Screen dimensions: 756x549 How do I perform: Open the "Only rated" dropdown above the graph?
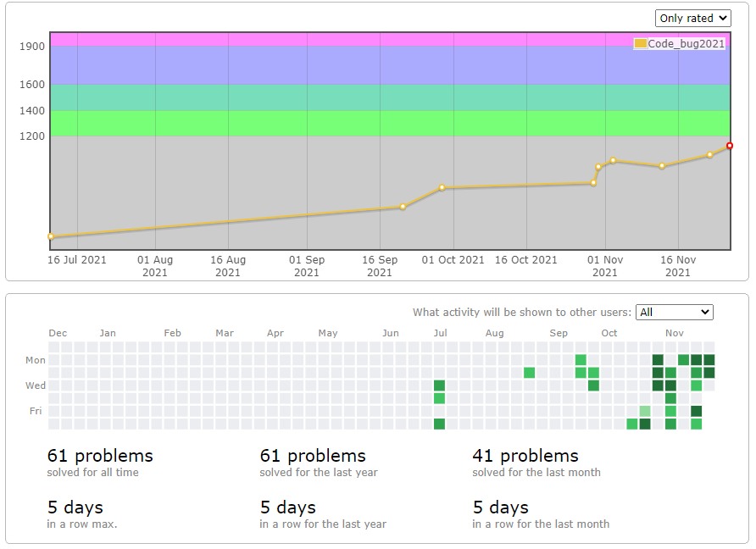pos(692,19)
